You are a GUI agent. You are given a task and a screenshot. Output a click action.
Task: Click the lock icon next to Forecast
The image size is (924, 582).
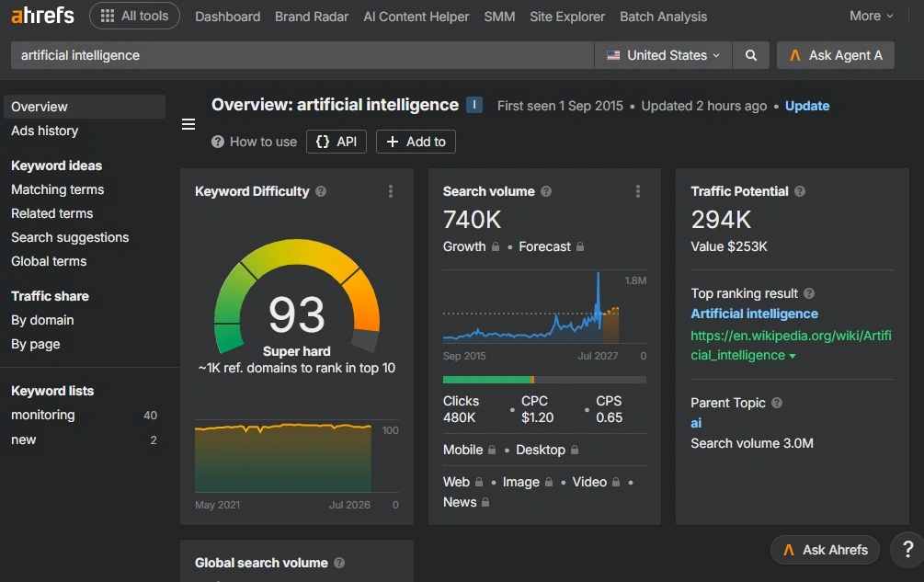coord(580,246)
